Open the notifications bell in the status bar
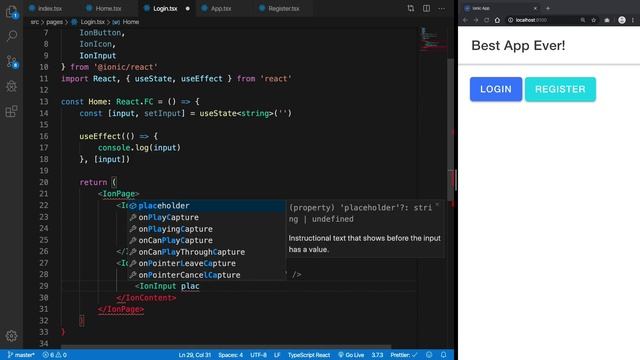640x360 pixels. click(443, 355)
